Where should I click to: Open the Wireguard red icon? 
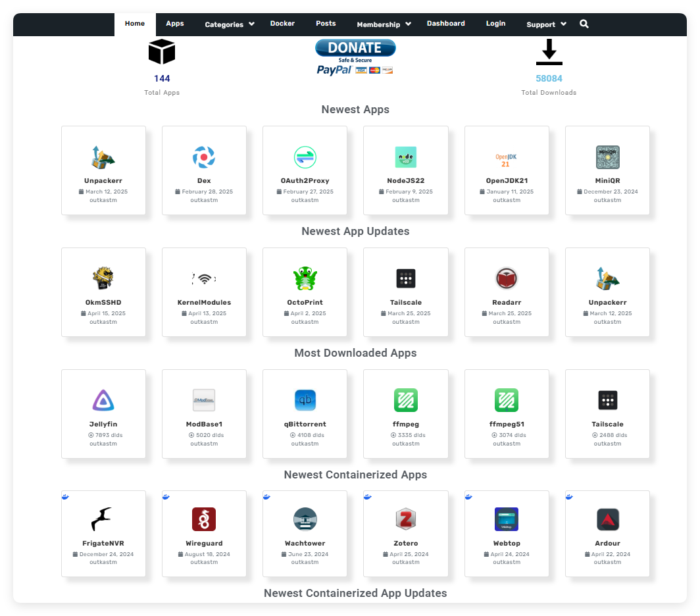pyautogui.click(x=204, y=519)
